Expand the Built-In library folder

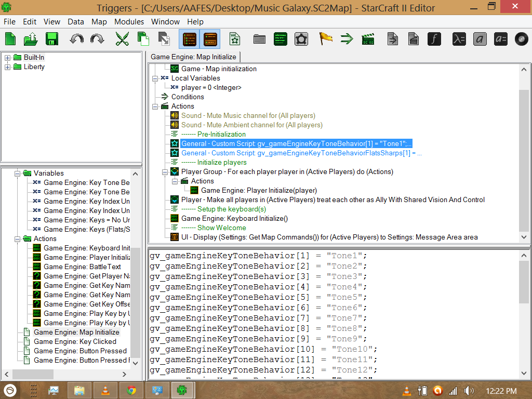(7, 58)
